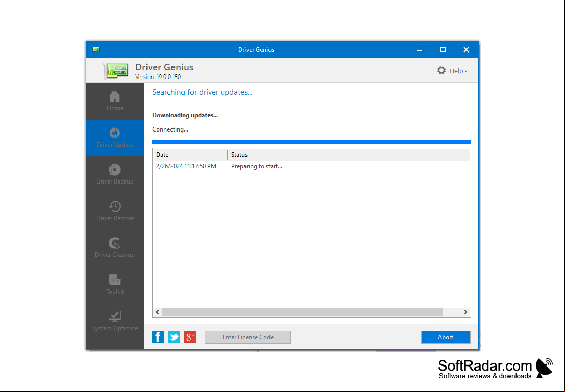Maximize the Driver Genius window
The height and width of the screenshot is (392, 565).
pyautogui.click(x=443, y=49)
